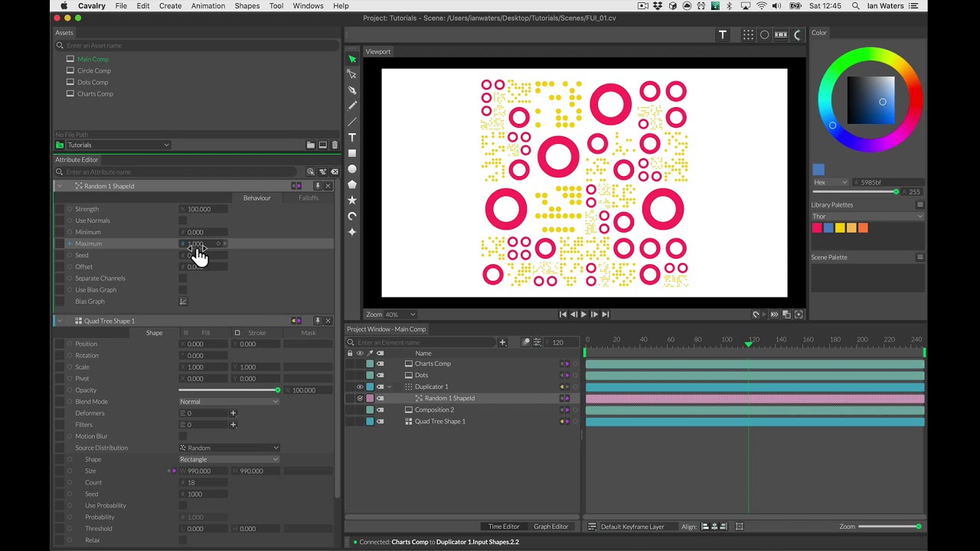Select the Line tool
This screenshot has width=980, height=551.
pyautogui.click(x=352, y=122)
